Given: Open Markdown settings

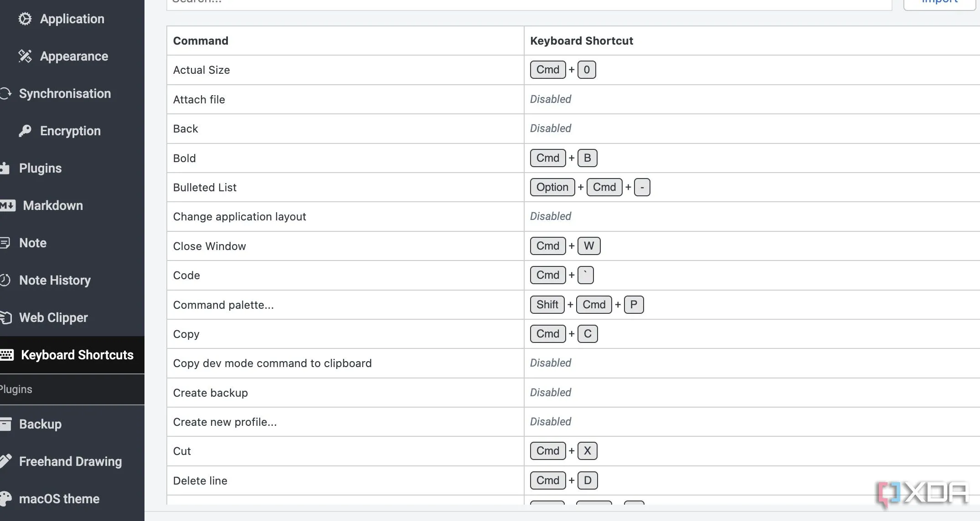Looking at the screenshot, I should (72, 205).
